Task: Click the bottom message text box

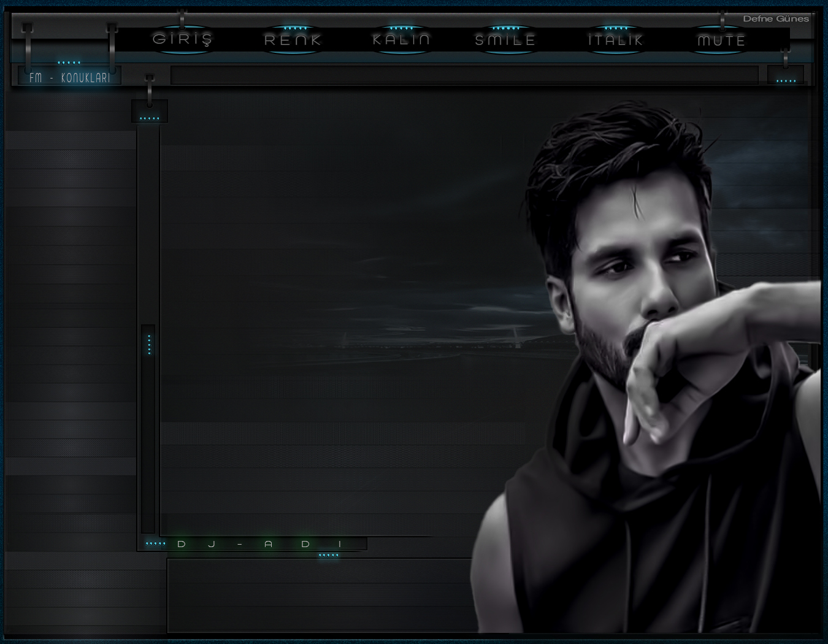Action: pyautogui.click(x=319, y=595)
